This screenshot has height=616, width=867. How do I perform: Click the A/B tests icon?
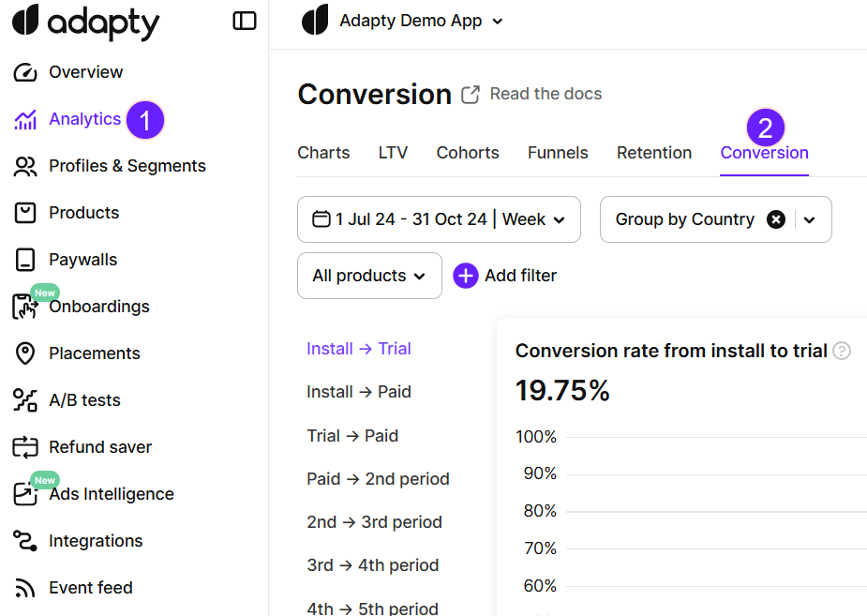click(25, 400)
